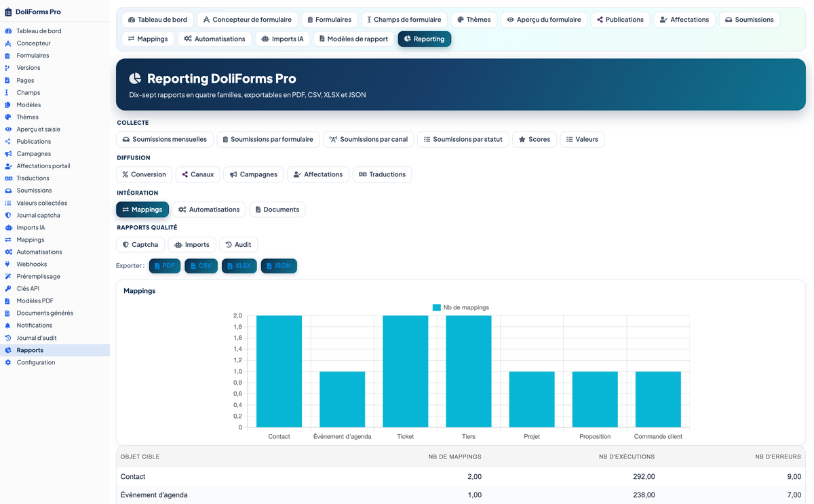Screen dimensions: 814x504
Task: Click the Thèmes palette icon in sidebar
Action: pyautogui.click(x=8, y=117)
